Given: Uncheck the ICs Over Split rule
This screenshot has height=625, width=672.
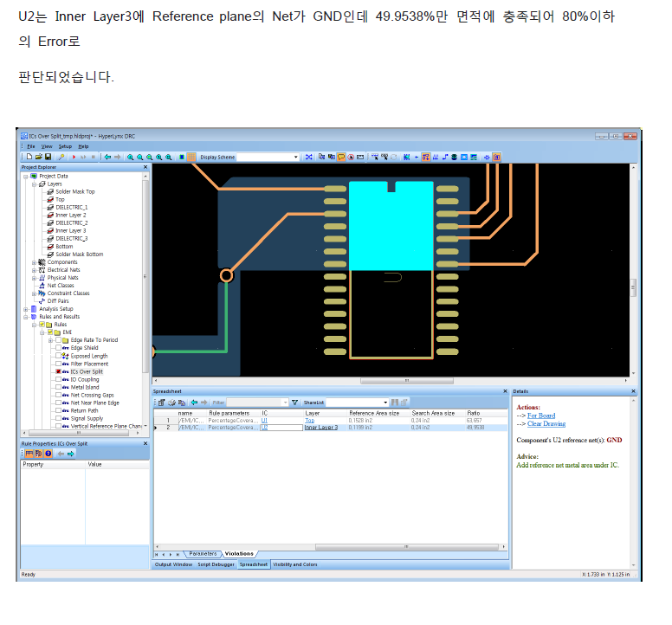Looking at the screenshot, I should [58, 371].
